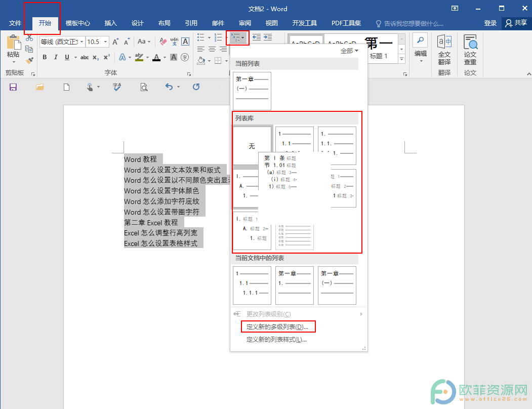This screenshot has height=409, width=532.
Task: Expand the Change Case Aa menu
Action: point(144,42)
